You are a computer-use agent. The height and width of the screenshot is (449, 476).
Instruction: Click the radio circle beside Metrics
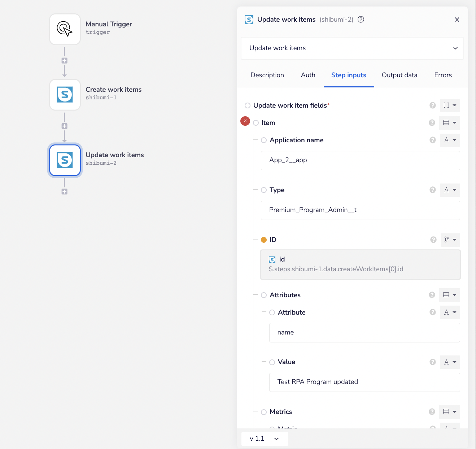tap(263, 412)
